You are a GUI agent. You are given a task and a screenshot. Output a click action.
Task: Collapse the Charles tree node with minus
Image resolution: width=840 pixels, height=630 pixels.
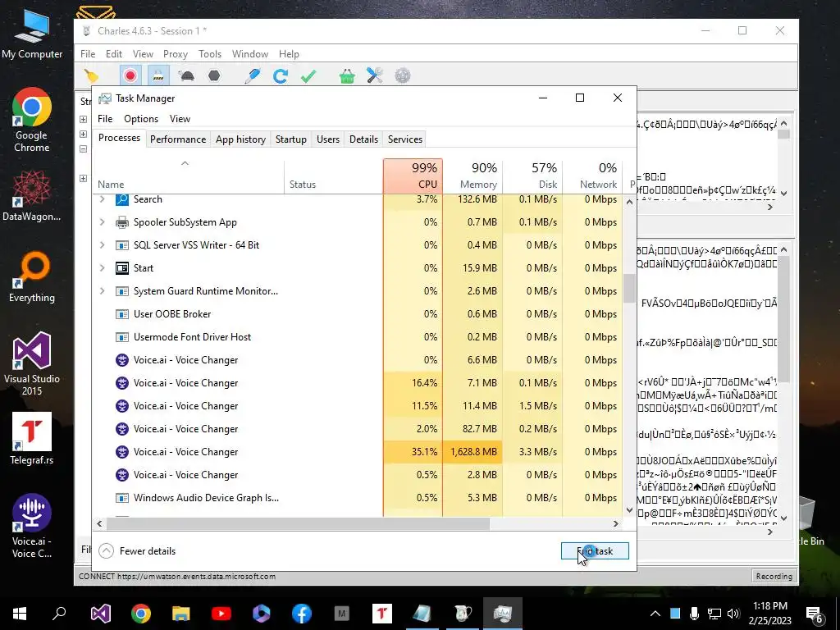point(83,149)
